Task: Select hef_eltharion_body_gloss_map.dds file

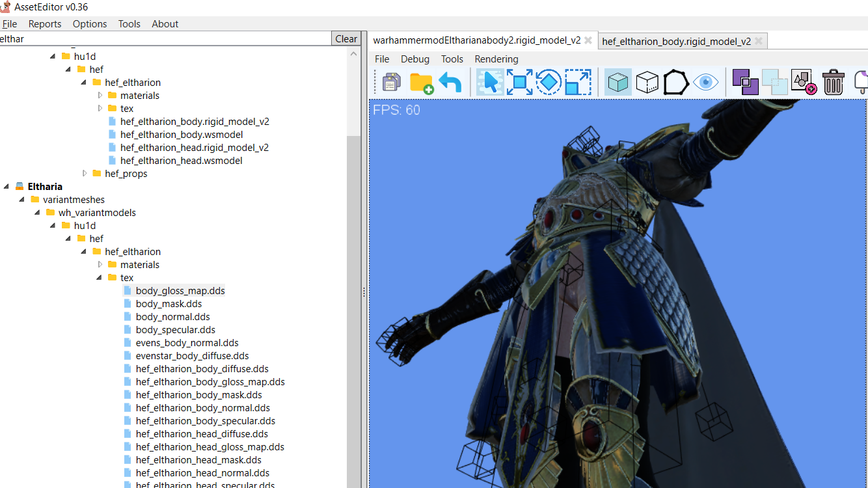Action: 210,381
